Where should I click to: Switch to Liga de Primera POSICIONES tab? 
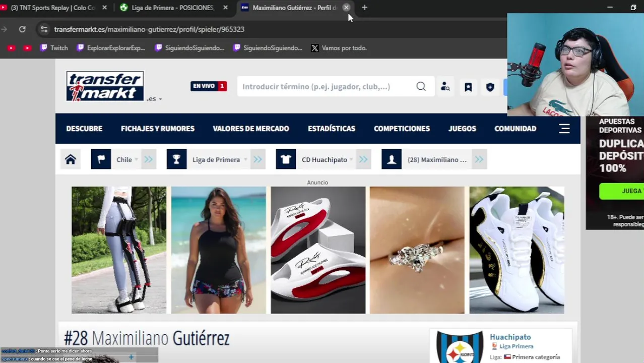point(172,8)
